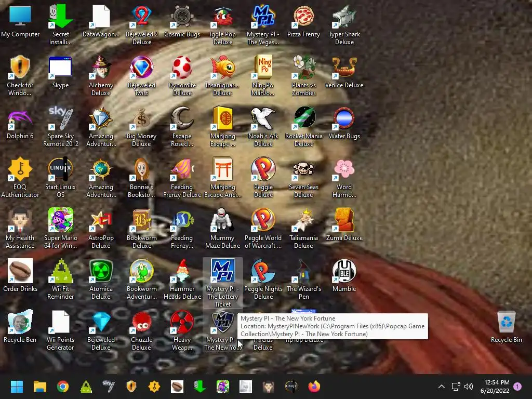This screenshot has width=532, height=399.
Task: Click Super Mario 64 for Win... icon
Action: [x=60, y=228]
